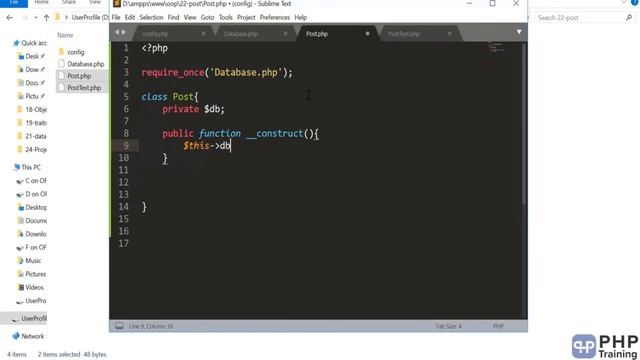
Task: Open the Edit menu
Action: 130,18
